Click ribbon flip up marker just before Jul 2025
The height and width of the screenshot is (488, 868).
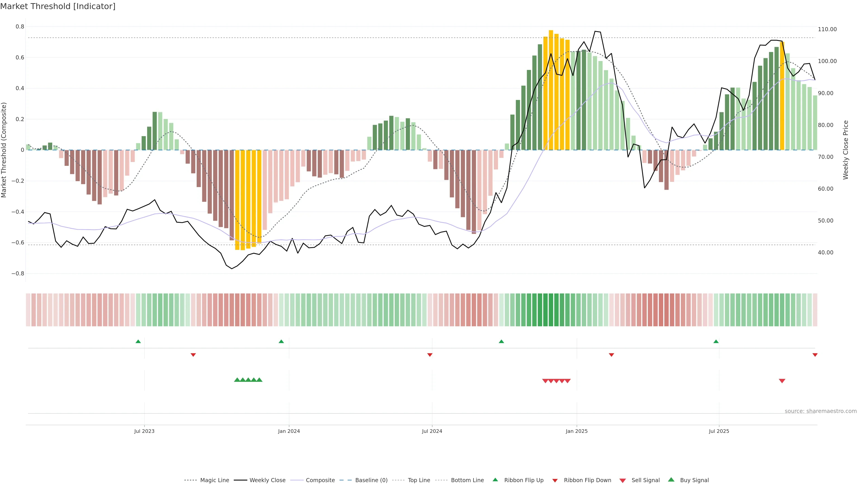pos(716,342)
